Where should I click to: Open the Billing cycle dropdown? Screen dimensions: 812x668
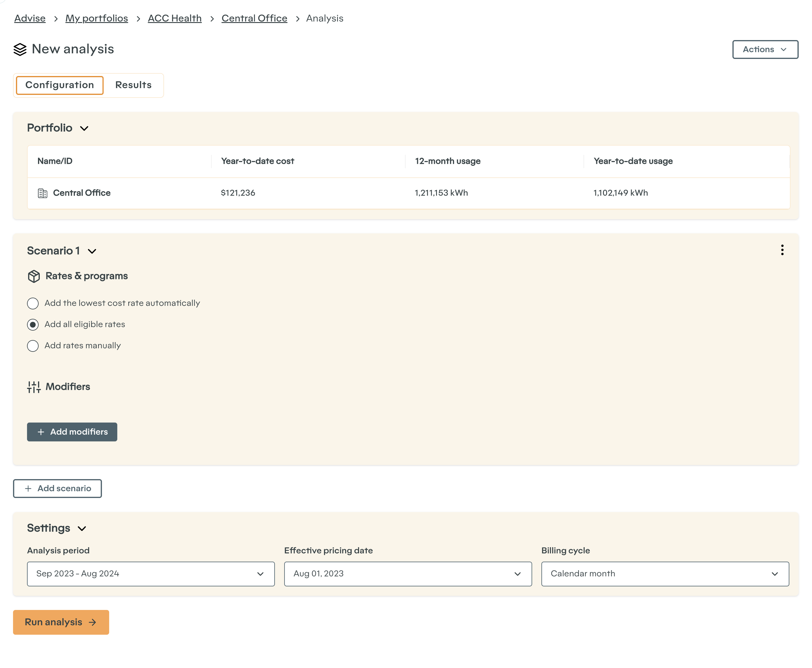point(665,574)
